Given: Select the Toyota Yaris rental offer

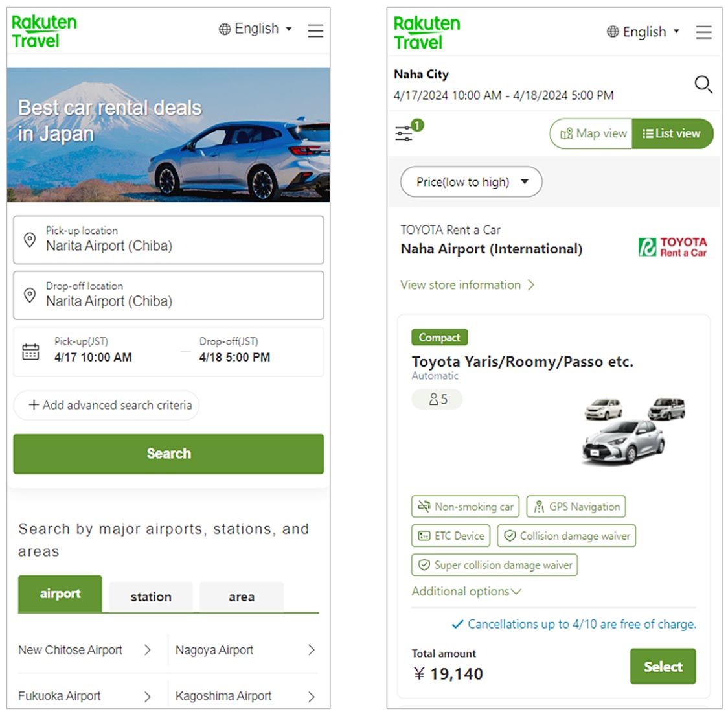Looking at the screenshot, I should [x=663, y=666].
